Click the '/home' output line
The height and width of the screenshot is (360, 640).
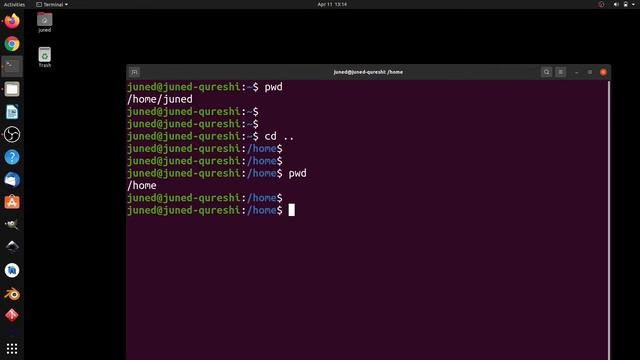tap(142, 185)
